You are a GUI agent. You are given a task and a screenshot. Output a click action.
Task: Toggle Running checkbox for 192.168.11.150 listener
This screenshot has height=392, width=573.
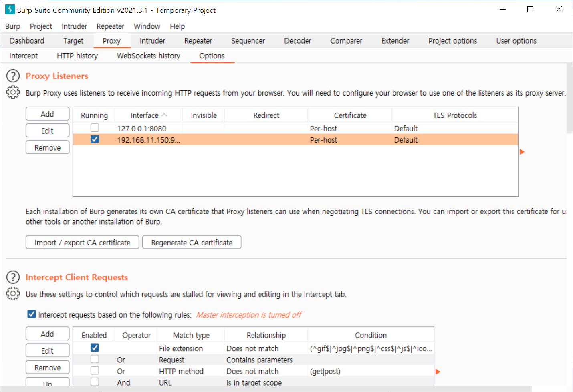[x=95, y=139]
